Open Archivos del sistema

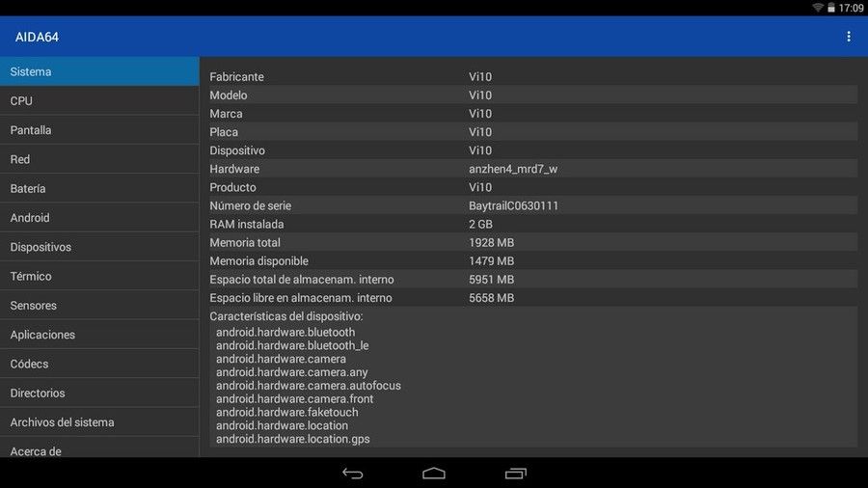tap(99, 422)
